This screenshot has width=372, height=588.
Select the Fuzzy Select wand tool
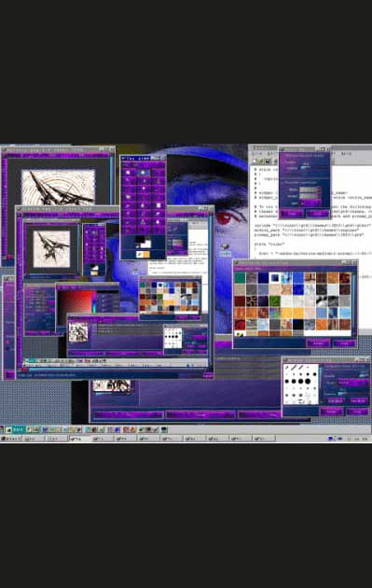128,181
